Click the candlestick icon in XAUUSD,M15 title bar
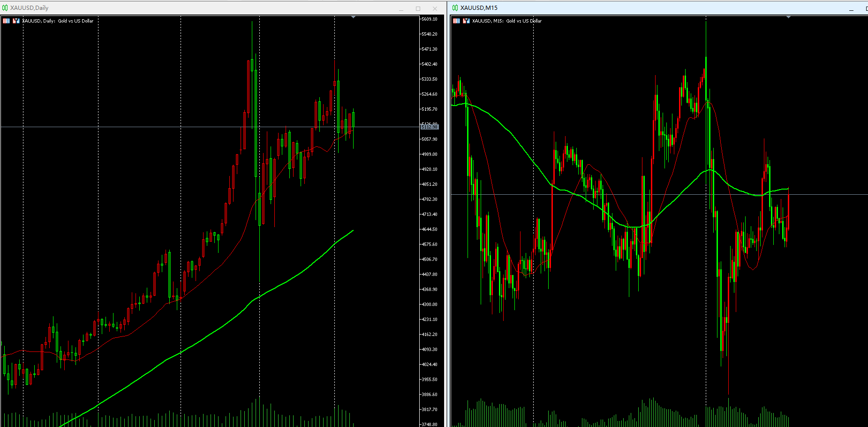This screenshot has height=427, width=868. [x=455, y=8]
